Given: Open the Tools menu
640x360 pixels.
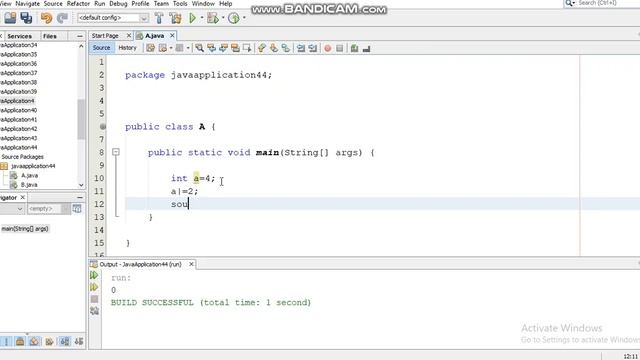Looking at the screenshot, I should [180, 4].
